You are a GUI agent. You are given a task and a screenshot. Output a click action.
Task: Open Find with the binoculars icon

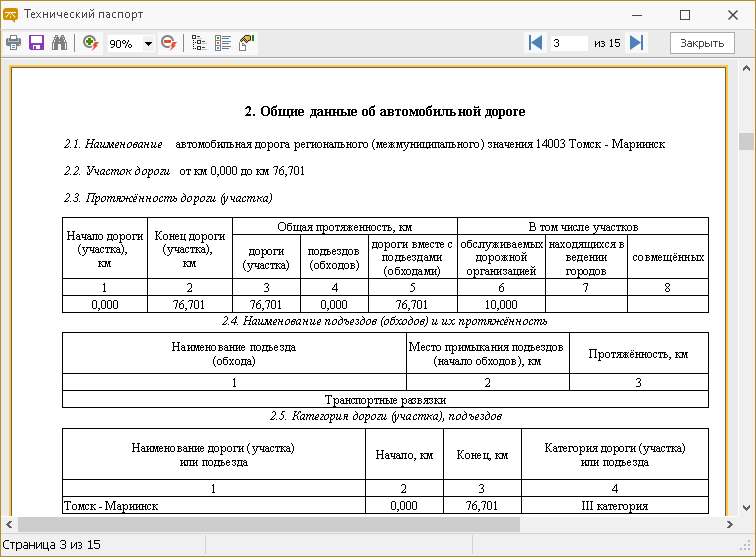click(60, 43)
